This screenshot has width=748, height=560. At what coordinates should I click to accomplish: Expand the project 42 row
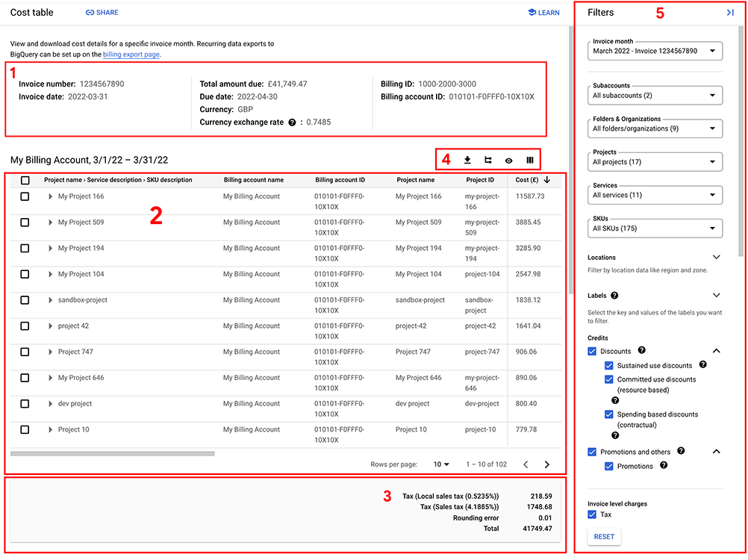(x=50, y=326)
